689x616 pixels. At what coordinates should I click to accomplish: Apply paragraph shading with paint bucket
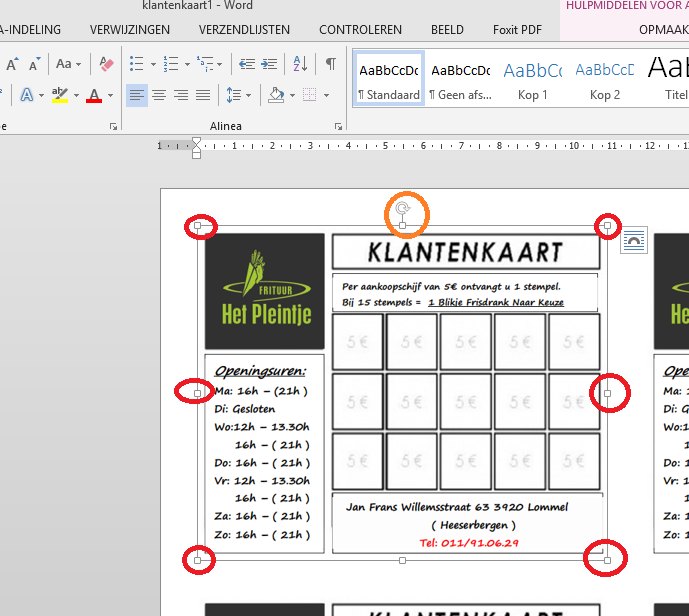[276, 95]
